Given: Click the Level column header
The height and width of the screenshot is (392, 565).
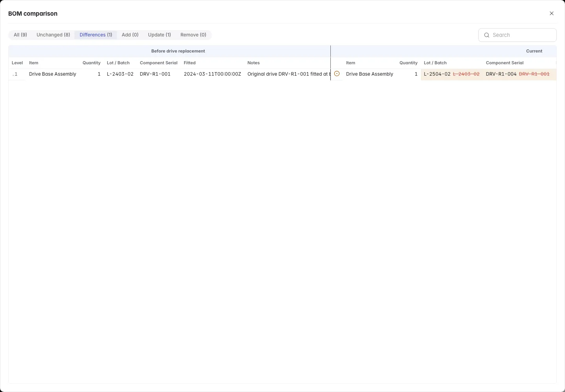Looking at the screenshot, I should 17,63.
